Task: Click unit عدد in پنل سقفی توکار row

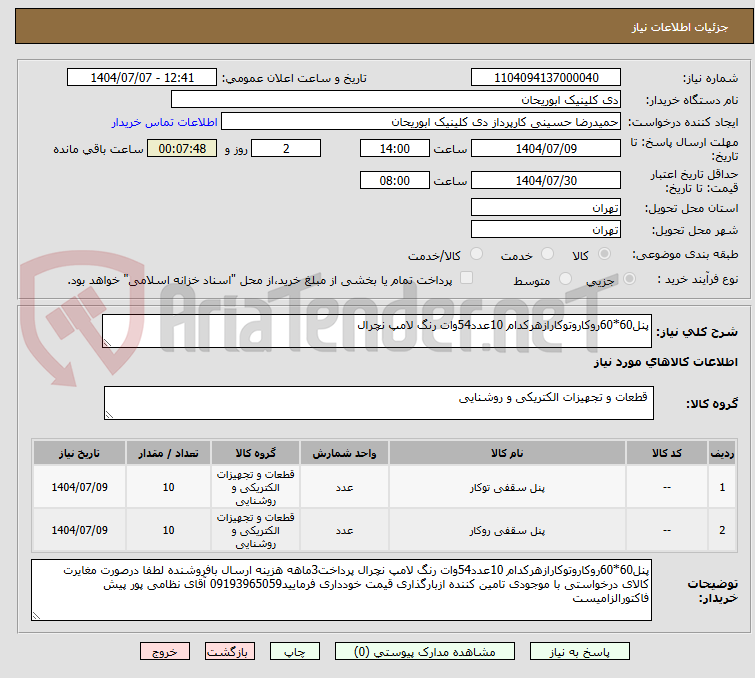Action: pyautogui.click(x=344, y=487)
